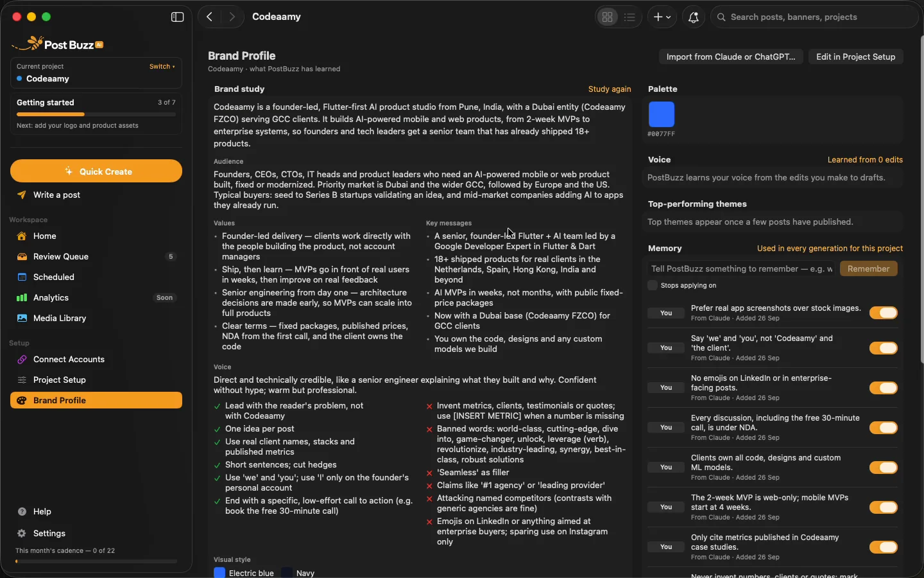Open the Analytics page
Viewport: 924px width, 578px height.
96,298
